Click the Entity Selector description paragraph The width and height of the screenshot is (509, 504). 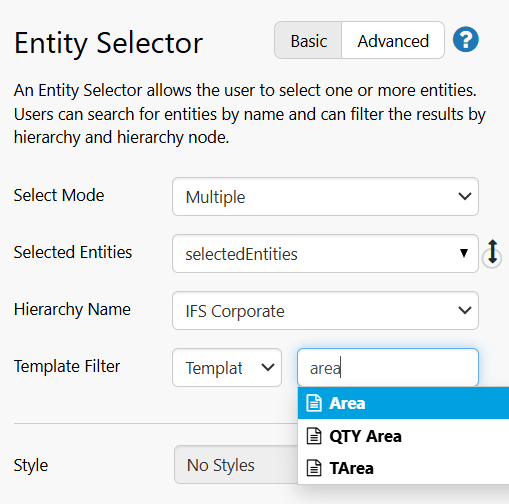(250, 114)
